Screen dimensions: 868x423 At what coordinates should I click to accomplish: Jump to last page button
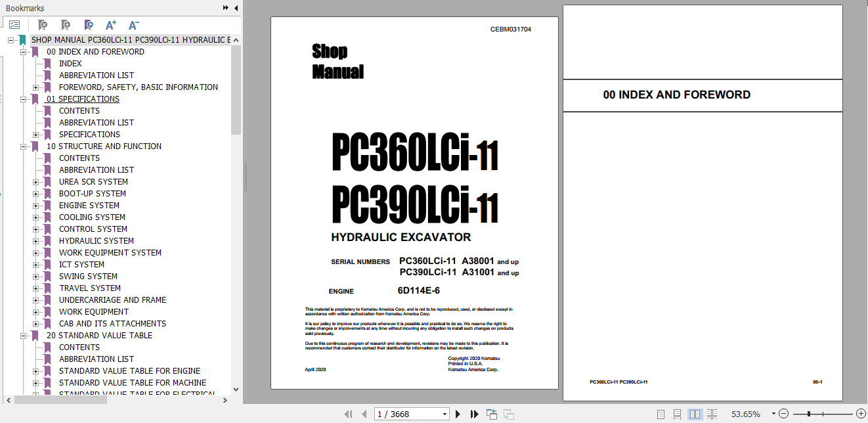pos(474,414)
